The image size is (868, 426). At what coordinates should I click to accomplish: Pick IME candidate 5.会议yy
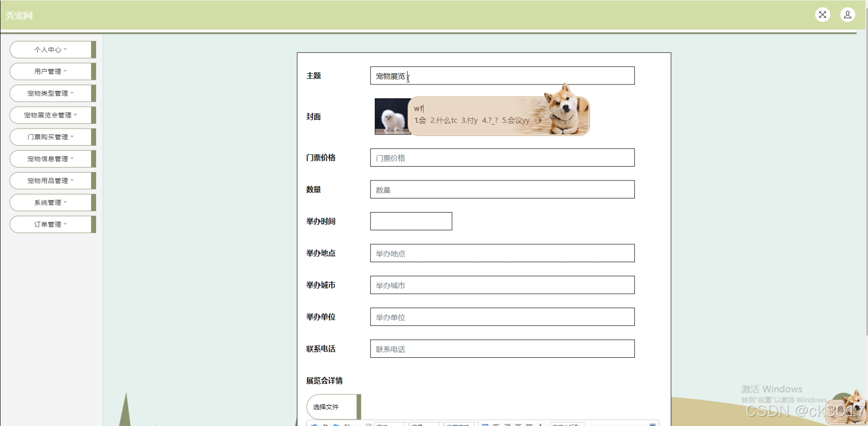516,121
